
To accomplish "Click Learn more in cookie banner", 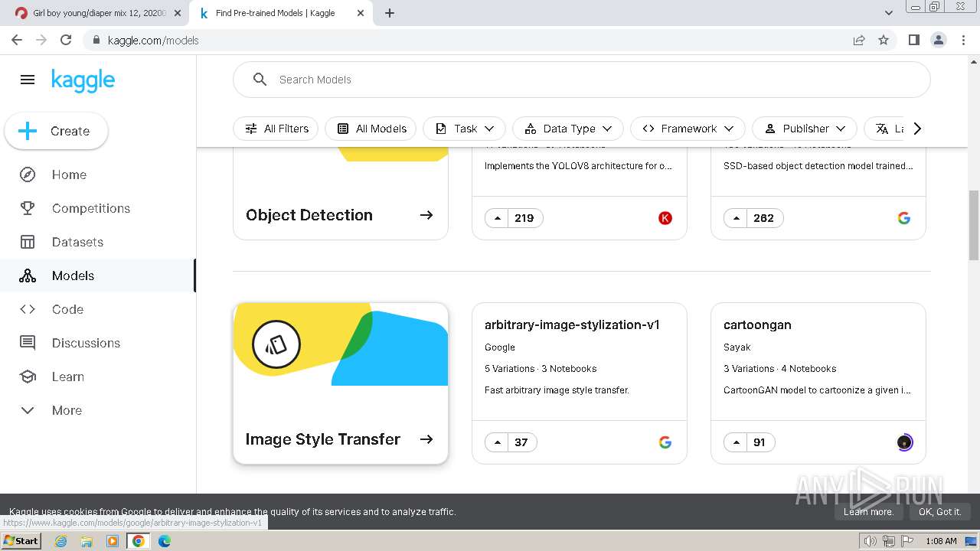I will click(868, 512).
